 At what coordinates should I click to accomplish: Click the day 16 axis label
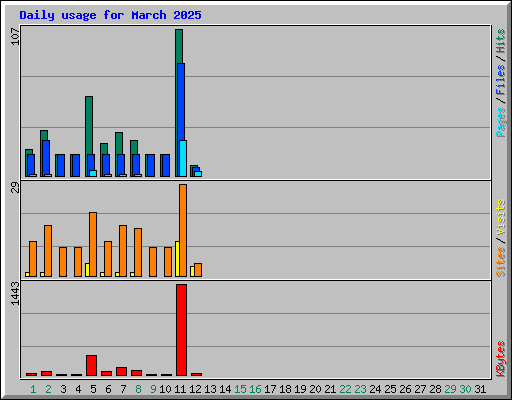(255, 389)
